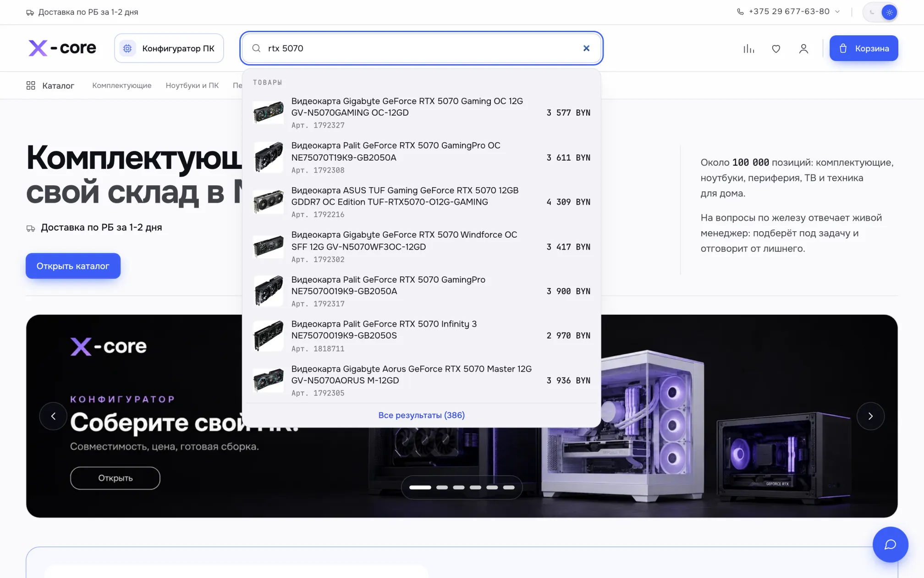Open the user account profile icon
The height and width of the screenshot is (578, 924).
pyautogui.click(x=803, y=49)
